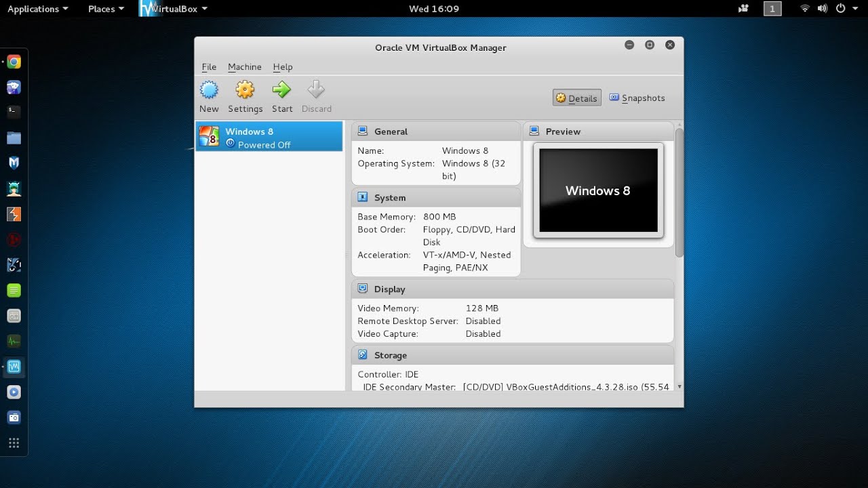
Task: Click the Storage section header
Action: pos(513,354)
